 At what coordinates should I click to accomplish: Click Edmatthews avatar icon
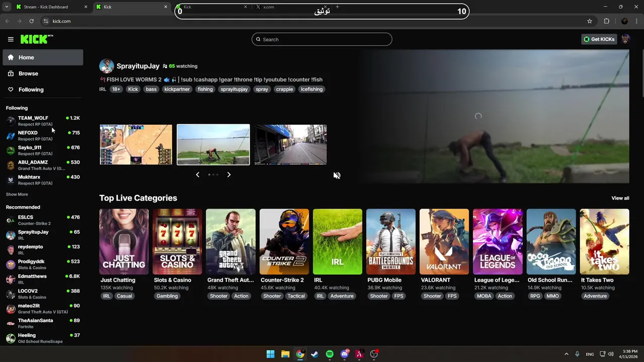coord(11,279)
